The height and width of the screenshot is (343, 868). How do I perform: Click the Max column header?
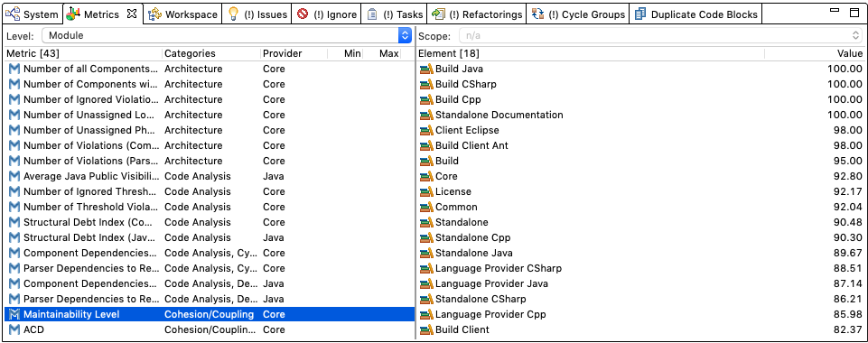tap(383, 53)
